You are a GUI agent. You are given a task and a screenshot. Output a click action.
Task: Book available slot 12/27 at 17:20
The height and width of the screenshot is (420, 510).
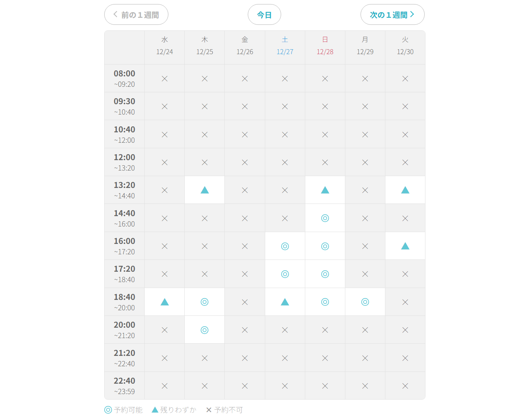pyautogui.click(x=285, y=274)
